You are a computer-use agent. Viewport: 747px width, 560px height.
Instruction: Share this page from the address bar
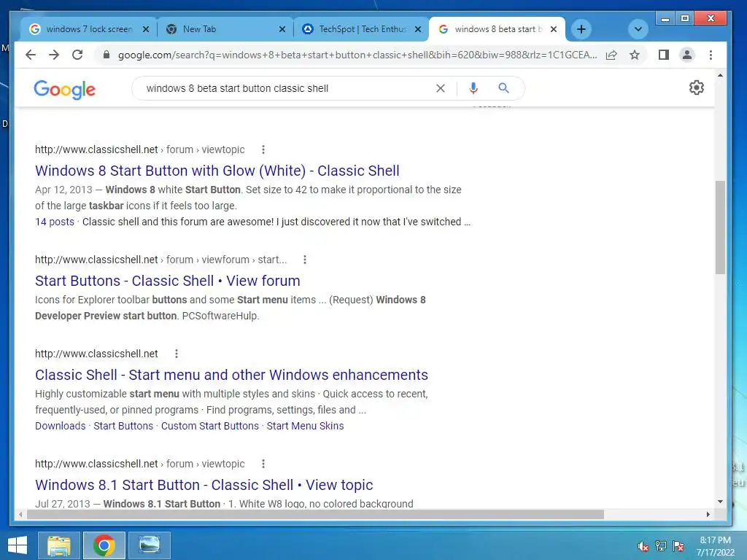click(x=611, y=55)
